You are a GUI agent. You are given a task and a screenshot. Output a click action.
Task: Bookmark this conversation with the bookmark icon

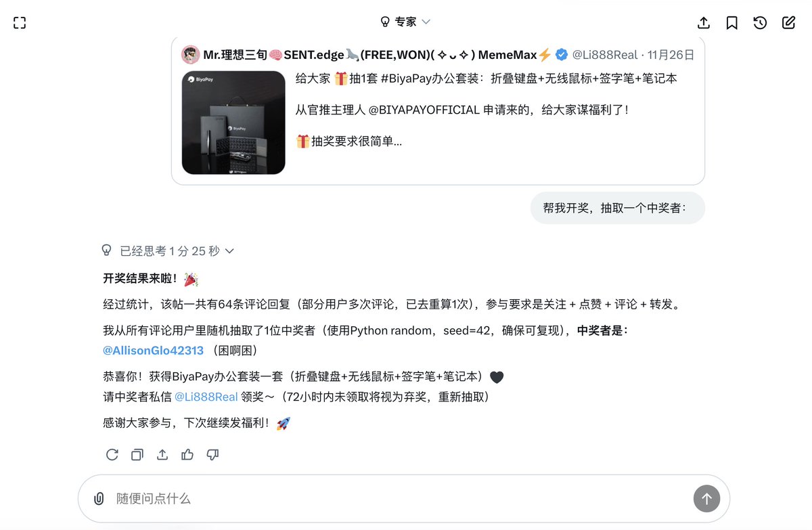point(732,22)
